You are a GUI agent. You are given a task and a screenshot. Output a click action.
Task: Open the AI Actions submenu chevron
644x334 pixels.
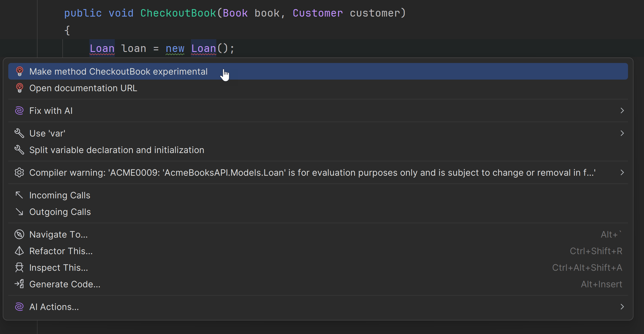coord(622,307)
